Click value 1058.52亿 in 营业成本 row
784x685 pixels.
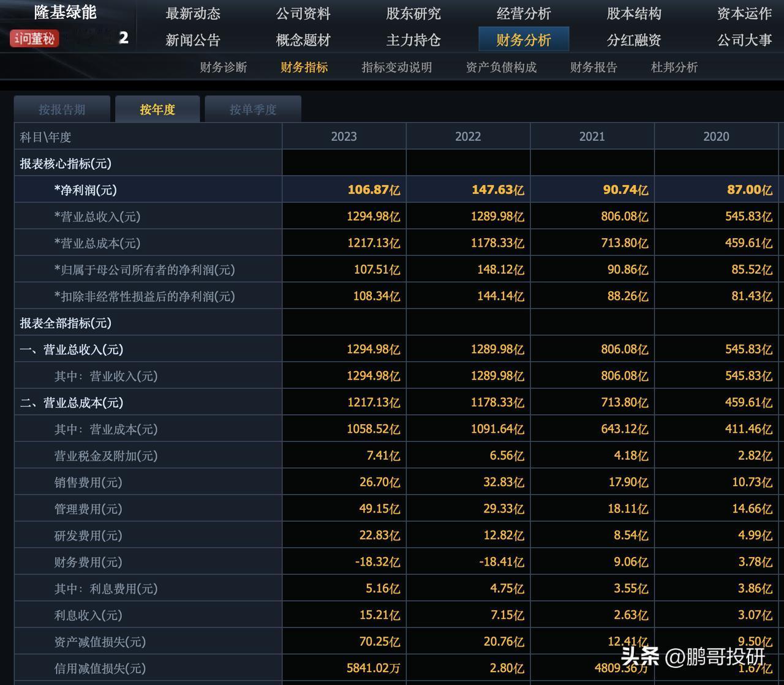(x=374, y=429)
